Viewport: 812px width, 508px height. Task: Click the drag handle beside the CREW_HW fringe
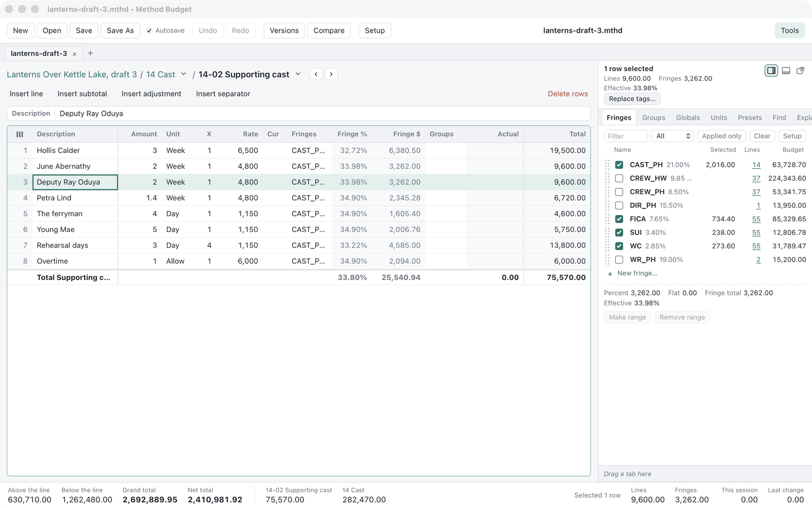(x=607, y=178)
